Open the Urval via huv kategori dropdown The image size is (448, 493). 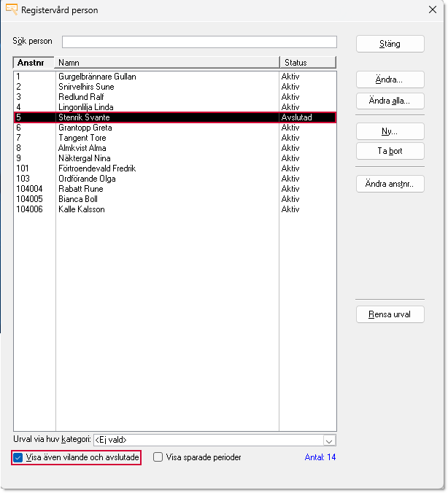point(329,440)
